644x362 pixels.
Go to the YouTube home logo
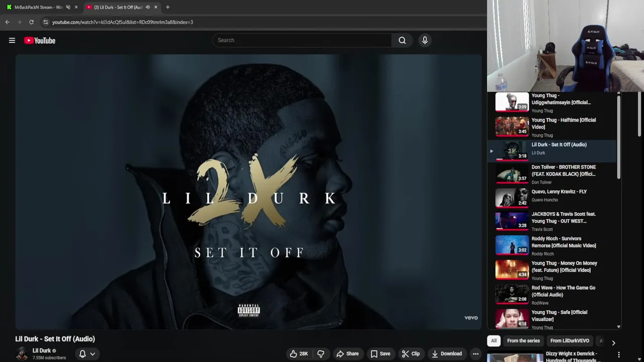tap(40, 40)
